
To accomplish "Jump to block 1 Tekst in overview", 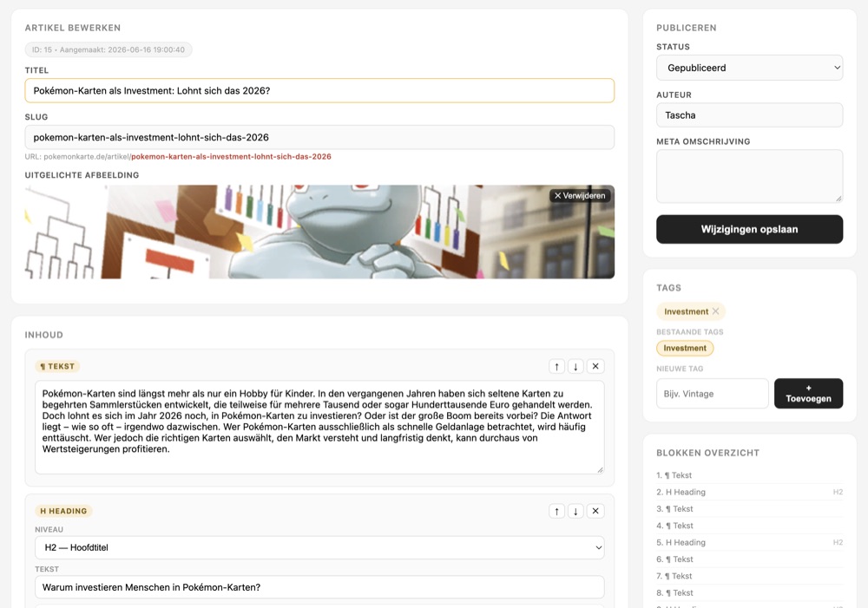I will pyautogui.click(x=750, y=475).
